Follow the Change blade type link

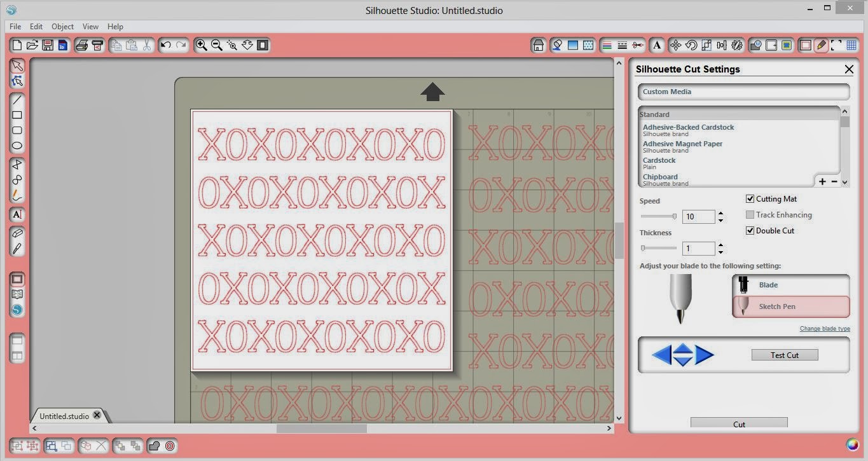[825, 329]
